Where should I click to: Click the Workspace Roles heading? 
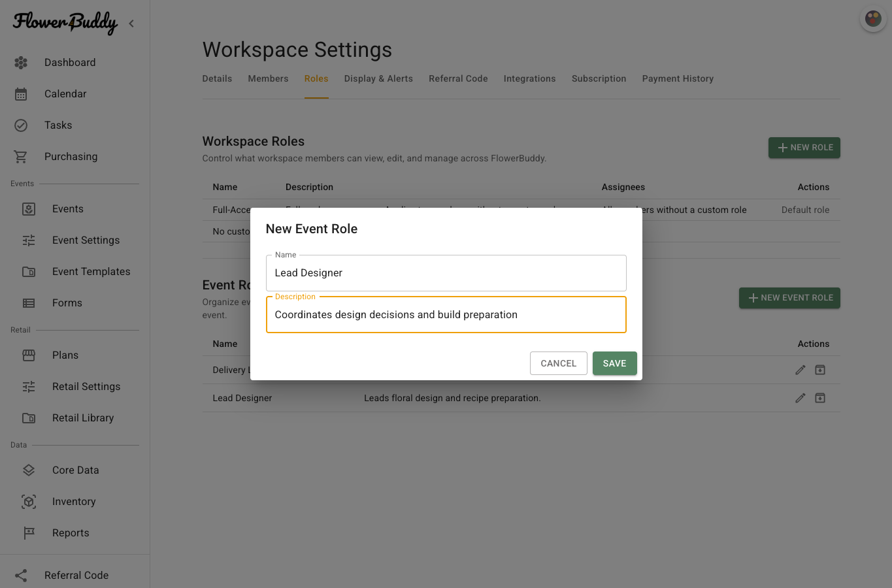(x=254, y=141)
